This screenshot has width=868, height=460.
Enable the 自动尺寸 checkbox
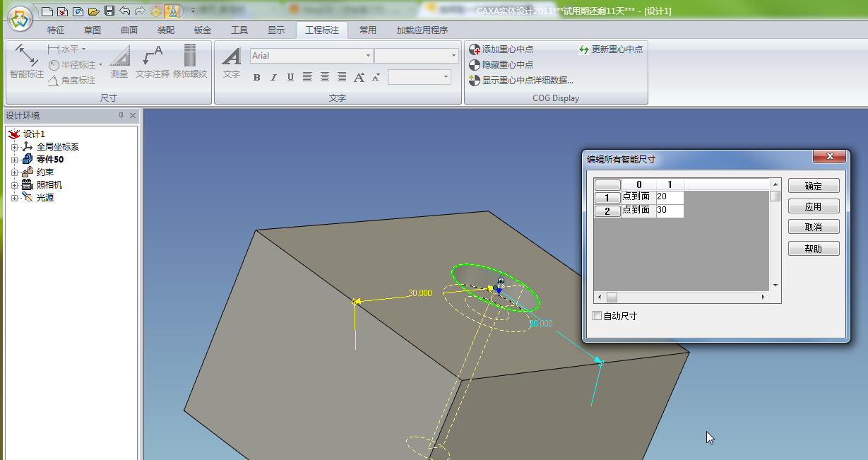(x=598, y=316)
